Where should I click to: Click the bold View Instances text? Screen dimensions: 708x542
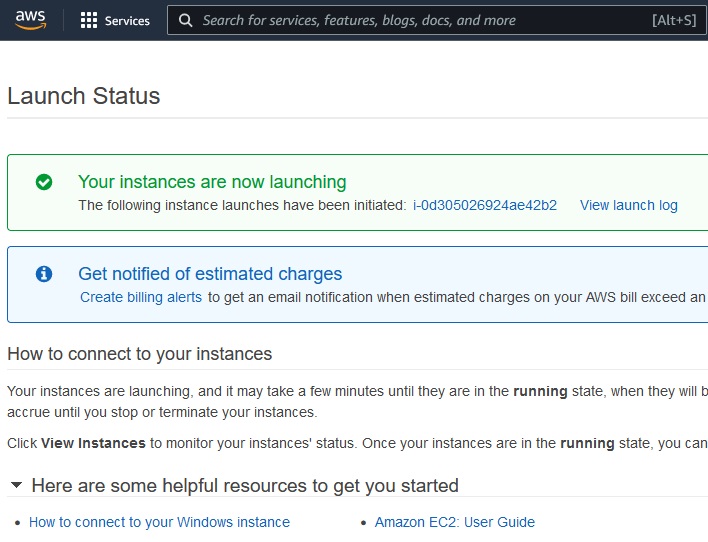[94, 443]
